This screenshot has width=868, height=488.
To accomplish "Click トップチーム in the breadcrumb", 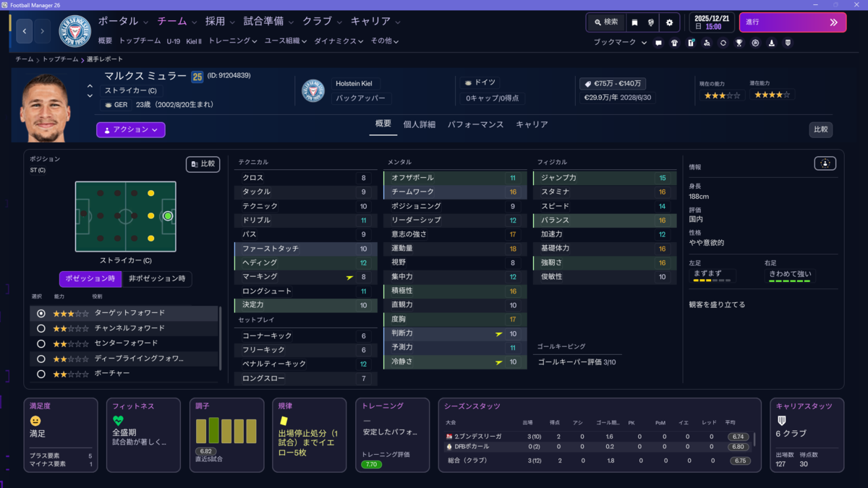I will (60, 59).
